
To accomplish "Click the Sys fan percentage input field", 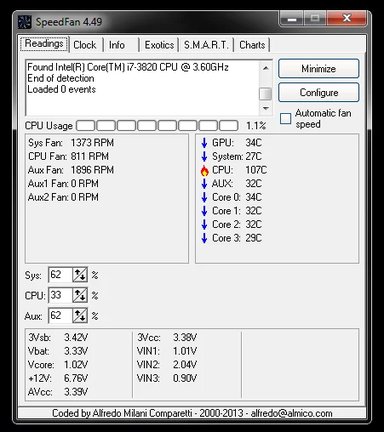I will coord(60,275).
